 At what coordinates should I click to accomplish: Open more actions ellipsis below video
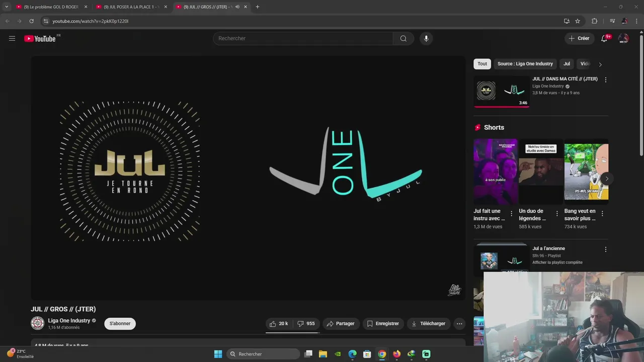[x=459, y=324]
